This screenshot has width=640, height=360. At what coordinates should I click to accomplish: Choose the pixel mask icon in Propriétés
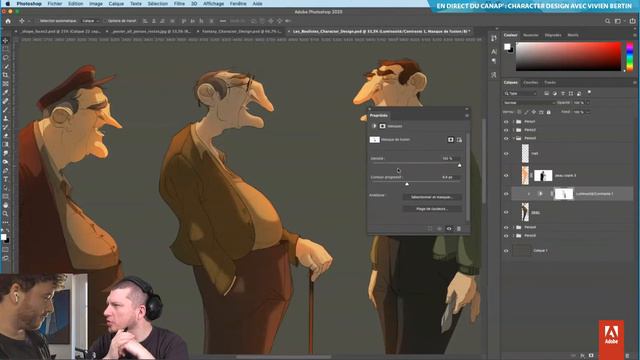(450, 140)
